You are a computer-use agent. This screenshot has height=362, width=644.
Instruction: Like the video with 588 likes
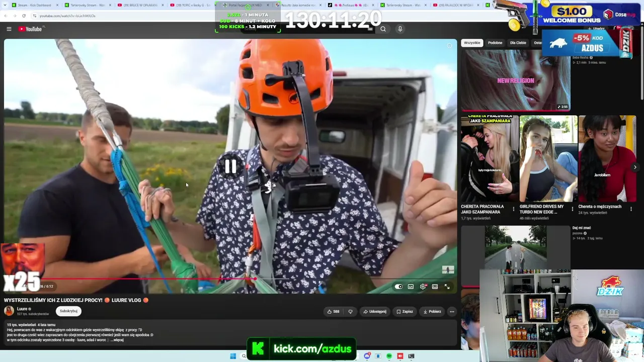(x=333, y=312)
